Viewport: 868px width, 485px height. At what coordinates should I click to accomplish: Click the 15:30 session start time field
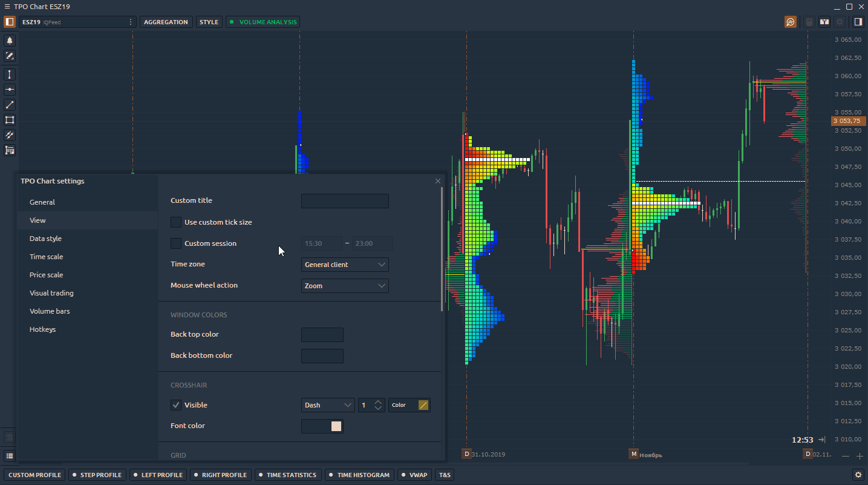tap(322, 243)
